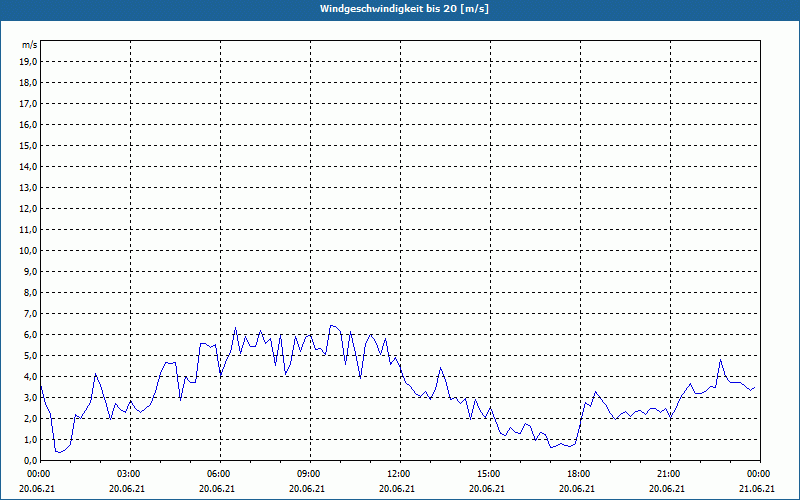Image resolution: width=800 pixels, height=500 pixels.
Task: Pick the '14,0' y-axis tick label
Action: point(28,166)
